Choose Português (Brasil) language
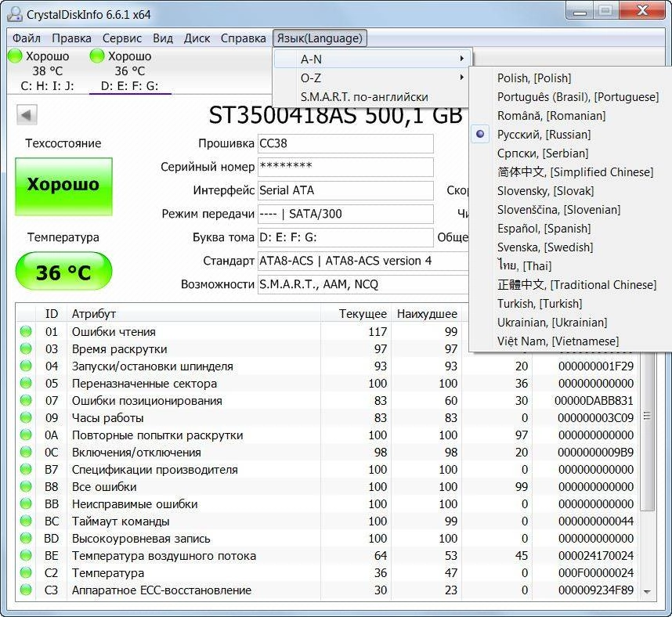 (570, 97)
